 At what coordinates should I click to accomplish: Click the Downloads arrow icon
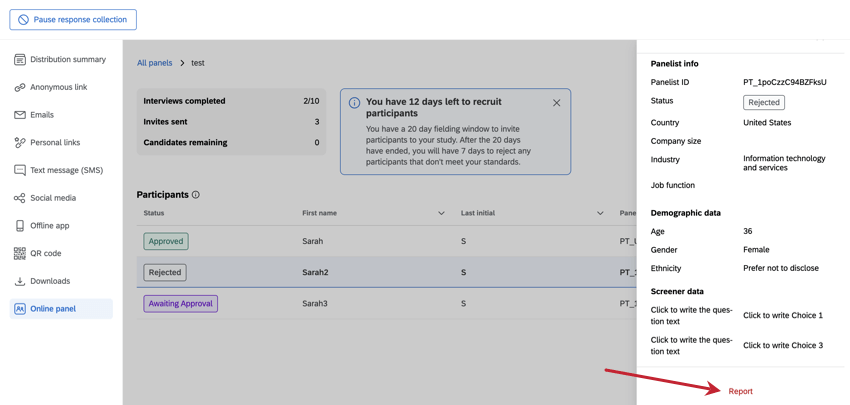point(20,281)
